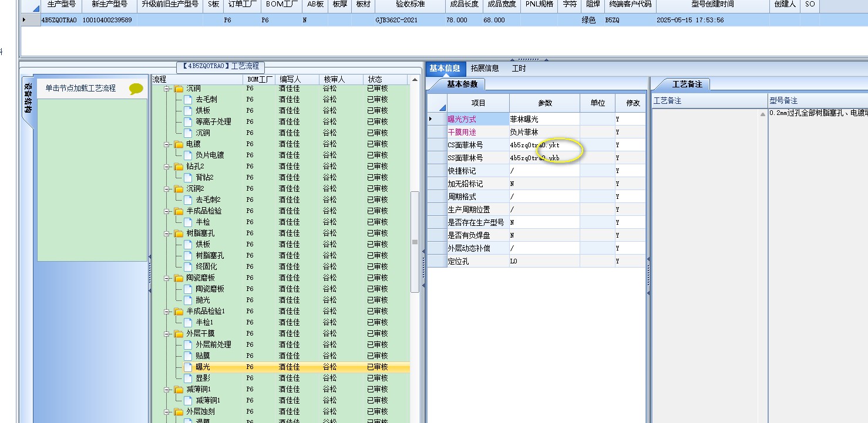Collapse the 电镀 tree node

(x=167, y=144)
